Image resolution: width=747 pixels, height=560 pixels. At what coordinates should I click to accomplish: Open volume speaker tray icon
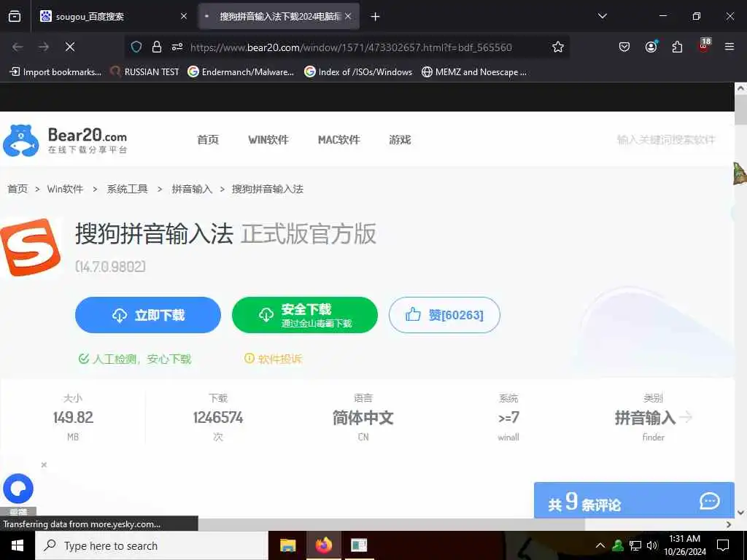652,545
